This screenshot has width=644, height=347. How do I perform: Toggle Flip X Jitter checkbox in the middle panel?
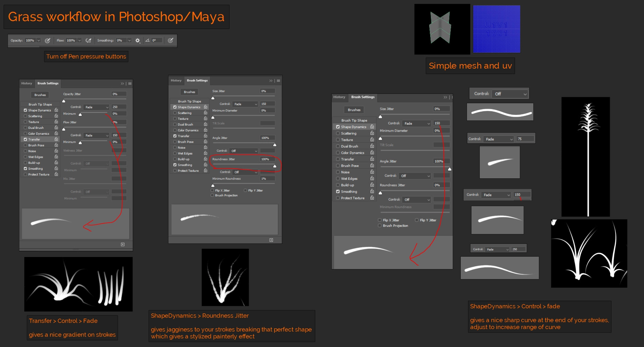point(212,190)
